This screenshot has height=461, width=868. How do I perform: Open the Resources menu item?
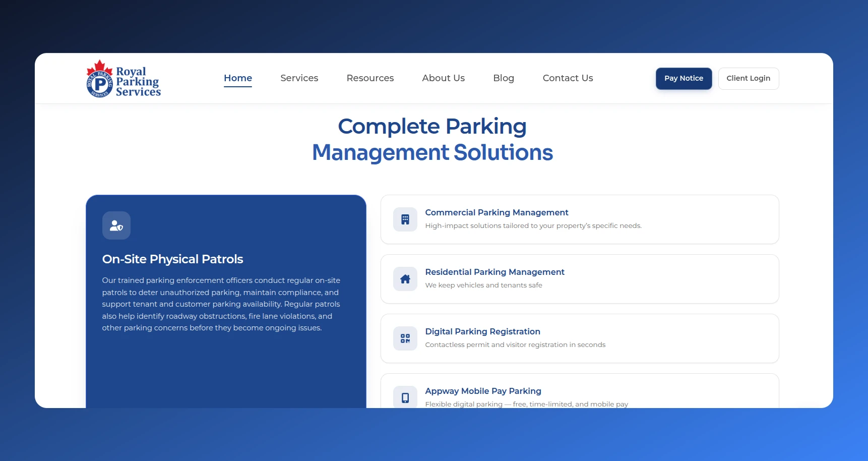[x=370, y=78]
